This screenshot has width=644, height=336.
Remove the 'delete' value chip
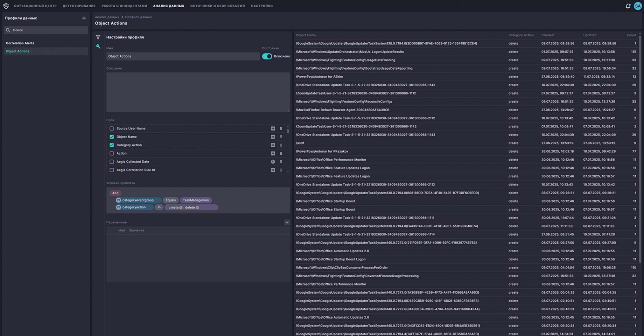197,208
